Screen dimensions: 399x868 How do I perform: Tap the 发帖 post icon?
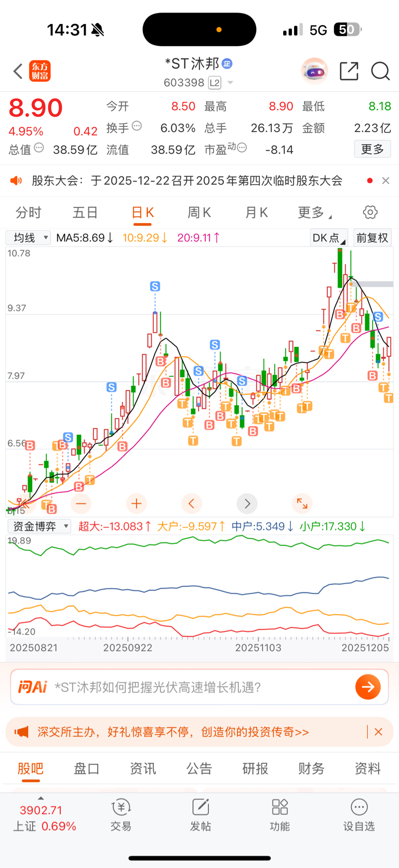click(x=201, y=815)
